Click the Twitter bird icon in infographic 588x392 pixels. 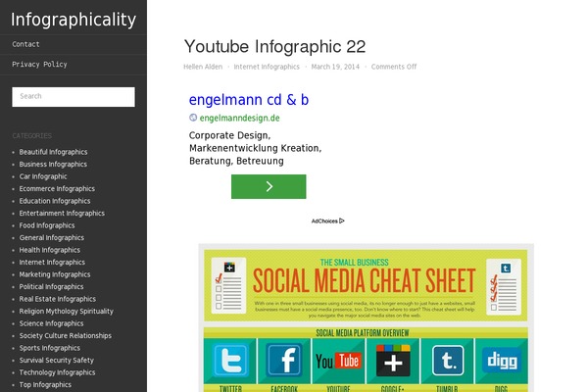[230, 361]
